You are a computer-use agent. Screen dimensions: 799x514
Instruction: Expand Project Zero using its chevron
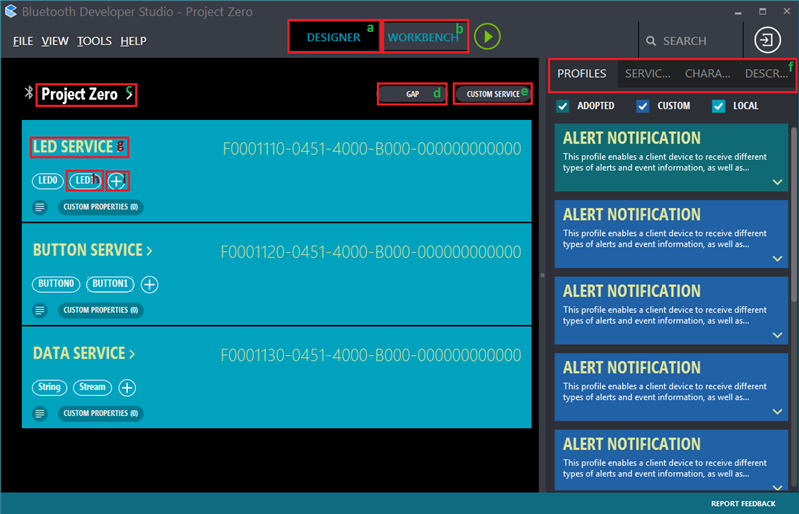point(129,94)
